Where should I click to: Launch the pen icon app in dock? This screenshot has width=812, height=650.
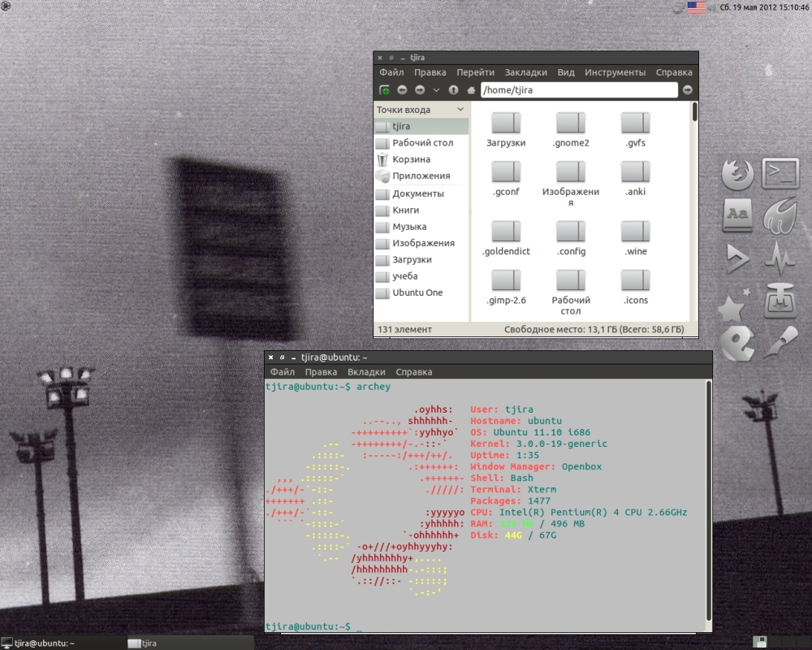tap(780, 342)
